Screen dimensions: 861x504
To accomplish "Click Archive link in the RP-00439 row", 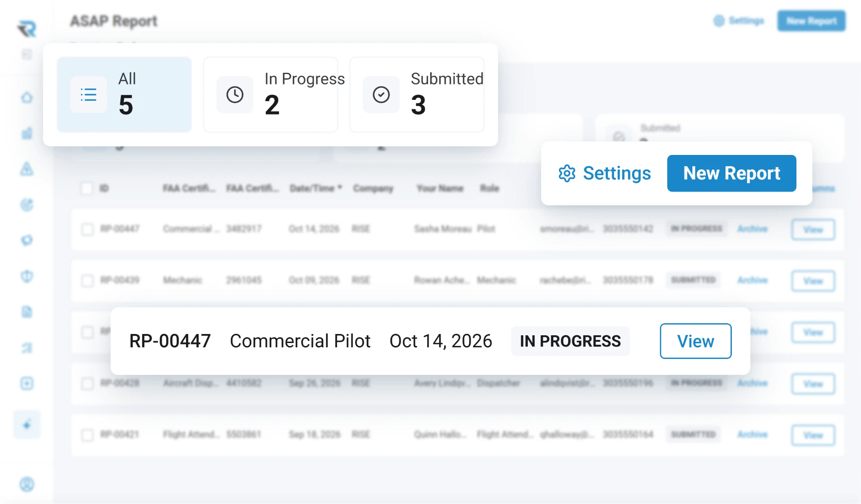I will pos(752,280).
